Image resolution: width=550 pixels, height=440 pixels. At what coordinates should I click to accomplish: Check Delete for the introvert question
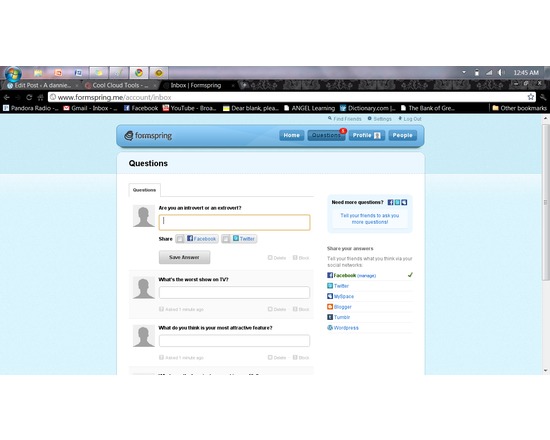coord(270,258)
